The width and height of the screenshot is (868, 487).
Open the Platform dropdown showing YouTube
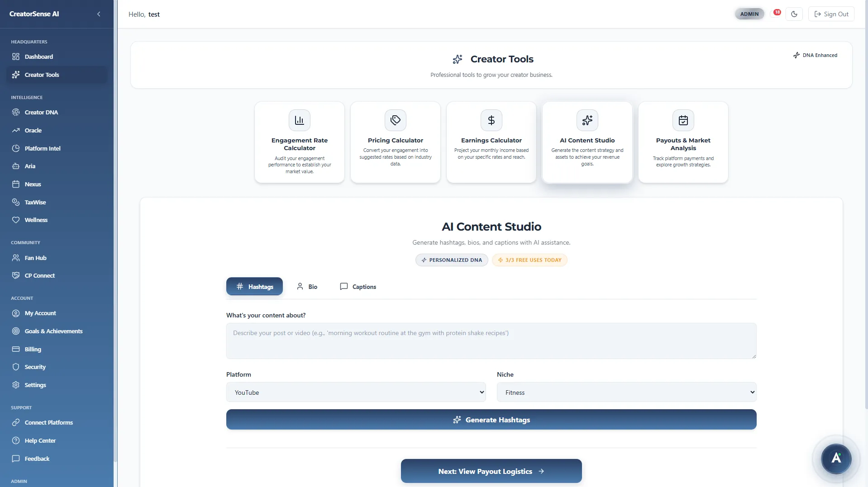pos(356,392)
